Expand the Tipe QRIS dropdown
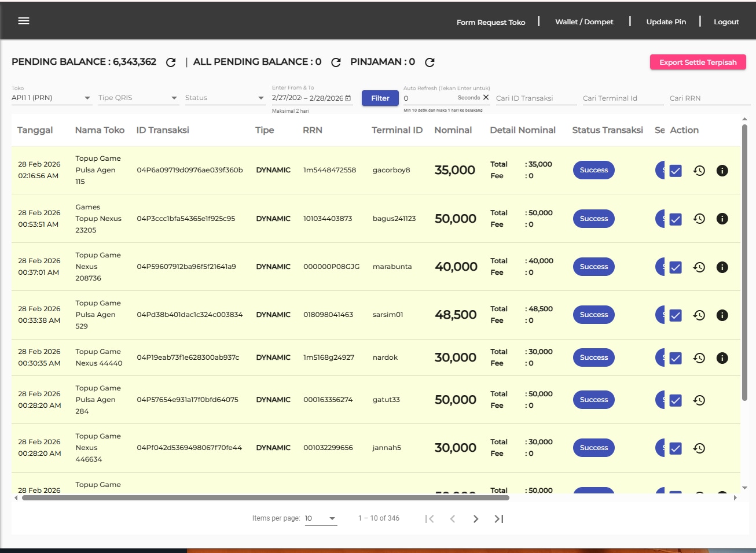 [138, 98]
